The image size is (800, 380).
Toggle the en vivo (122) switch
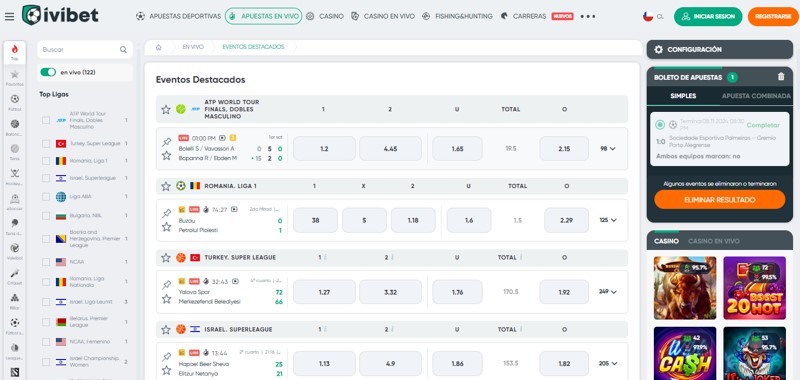pos(48,72)
